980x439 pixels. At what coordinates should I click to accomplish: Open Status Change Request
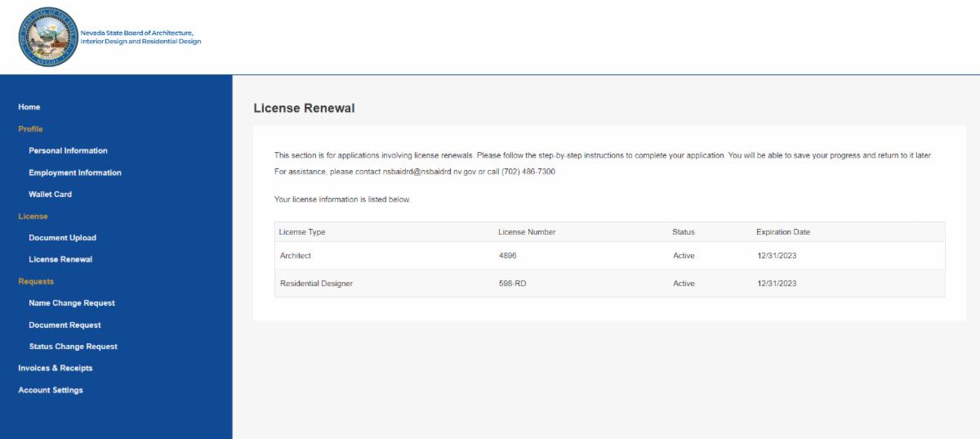(x=73, y=347)
